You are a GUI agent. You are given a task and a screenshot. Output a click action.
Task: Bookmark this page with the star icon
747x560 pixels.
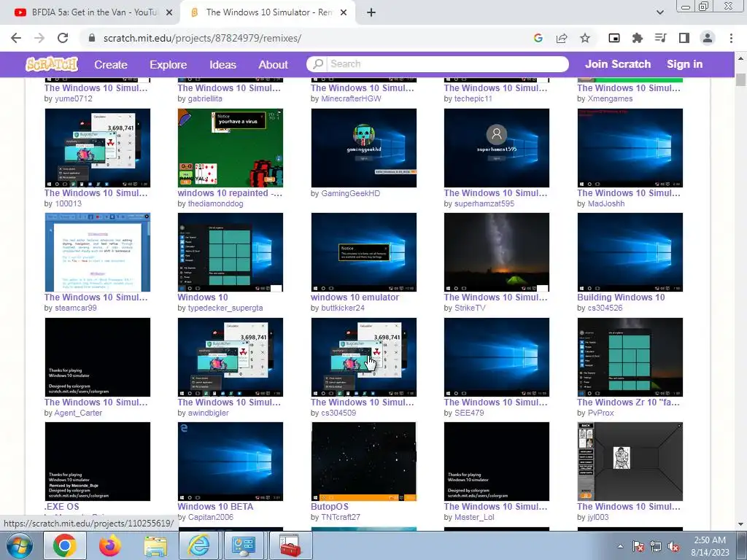[x=585, y=38]
